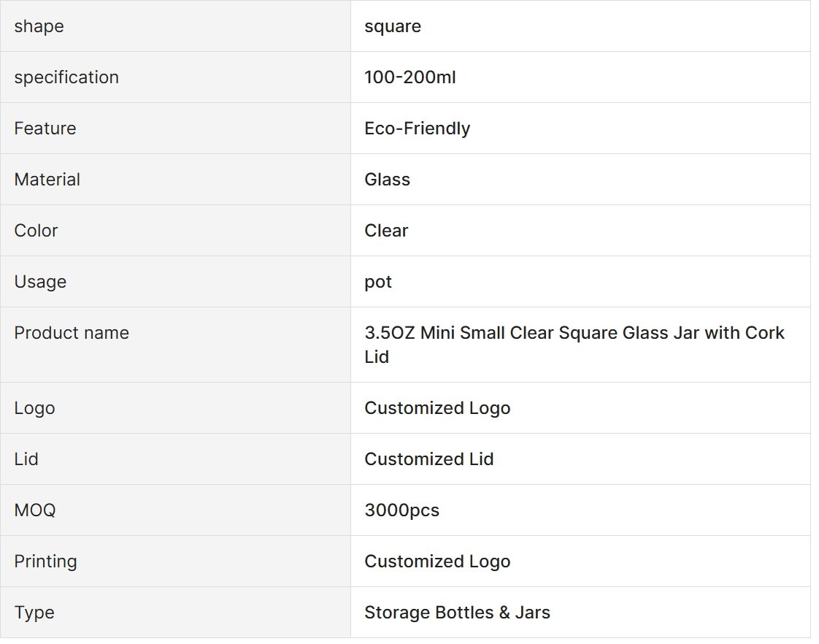Click the 'specification' row label
The image size is (819, 644).
pyautogui.click(x=66, y=77)
